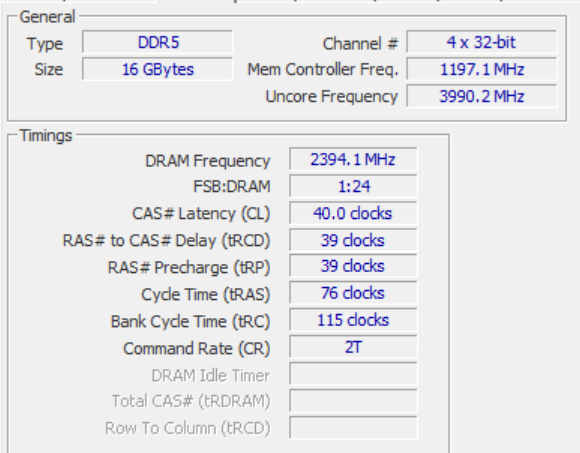580x453 pixels.
Task: Click the Total CAS# (tRDRAM) label
Action: pos(191,402)
